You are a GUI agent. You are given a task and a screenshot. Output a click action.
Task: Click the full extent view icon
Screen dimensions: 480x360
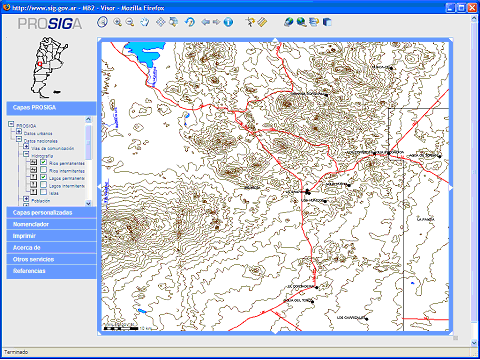[x=103, y=22]
